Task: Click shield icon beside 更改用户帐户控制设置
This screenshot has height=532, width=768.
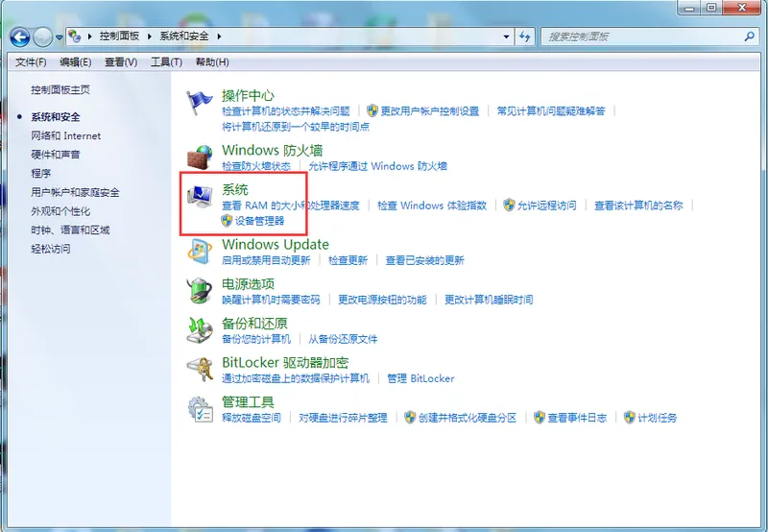Action: point(372,110)
